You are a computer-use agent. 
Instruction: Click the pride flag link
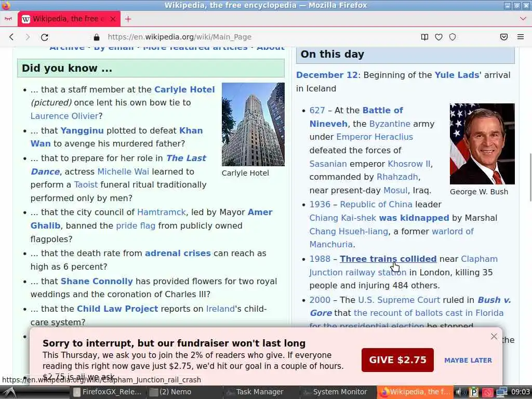click(x=136, y=226)
